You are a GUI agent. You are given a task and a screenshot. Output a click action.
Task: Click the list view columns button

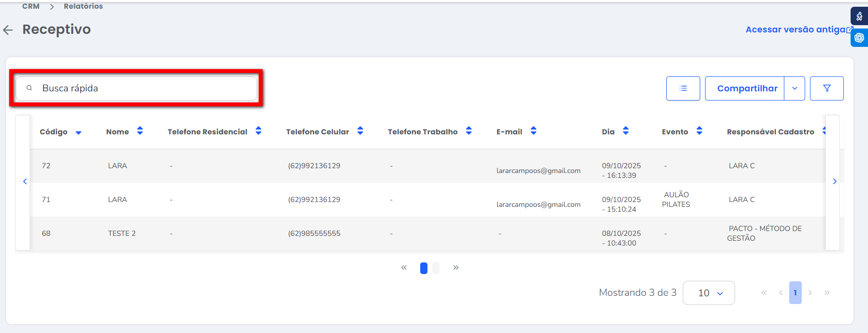(683, 88)
